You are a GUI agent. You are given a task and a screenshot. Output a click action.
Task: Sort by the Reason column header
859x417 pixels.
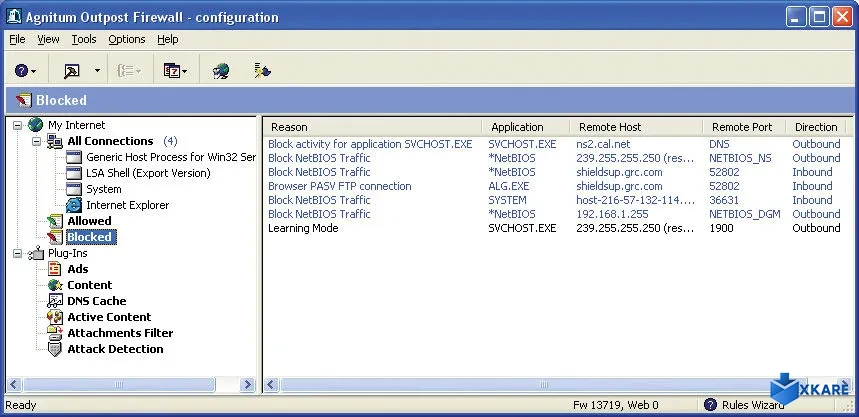[373, 127]
